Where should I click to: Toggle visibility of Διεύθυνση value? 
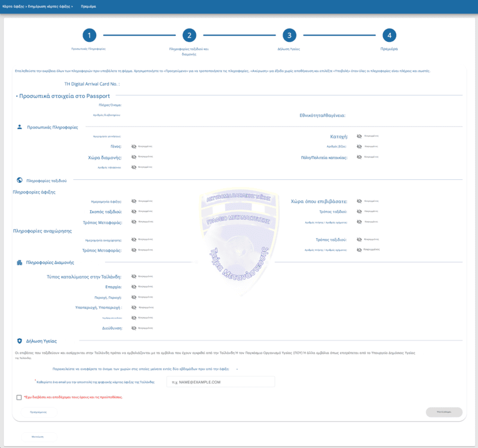point(133,328)
